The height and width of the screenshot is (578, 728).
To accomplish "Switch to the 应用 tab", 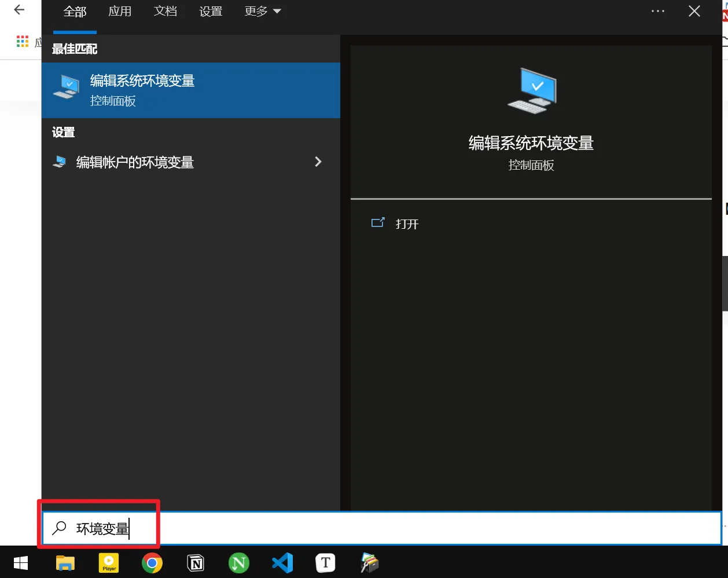I will [120, 12].
